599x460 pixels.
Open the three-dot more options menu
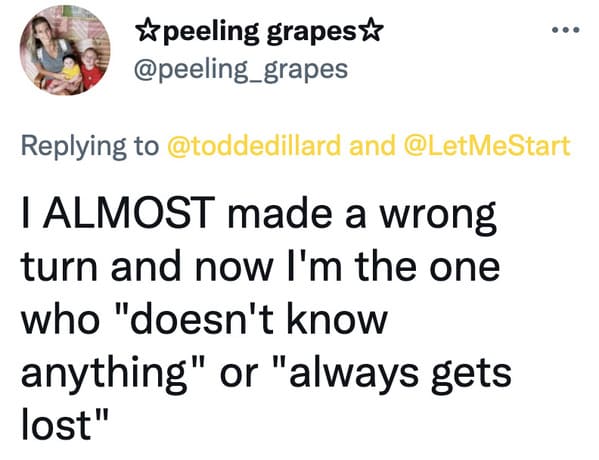(x=567, y=29)
